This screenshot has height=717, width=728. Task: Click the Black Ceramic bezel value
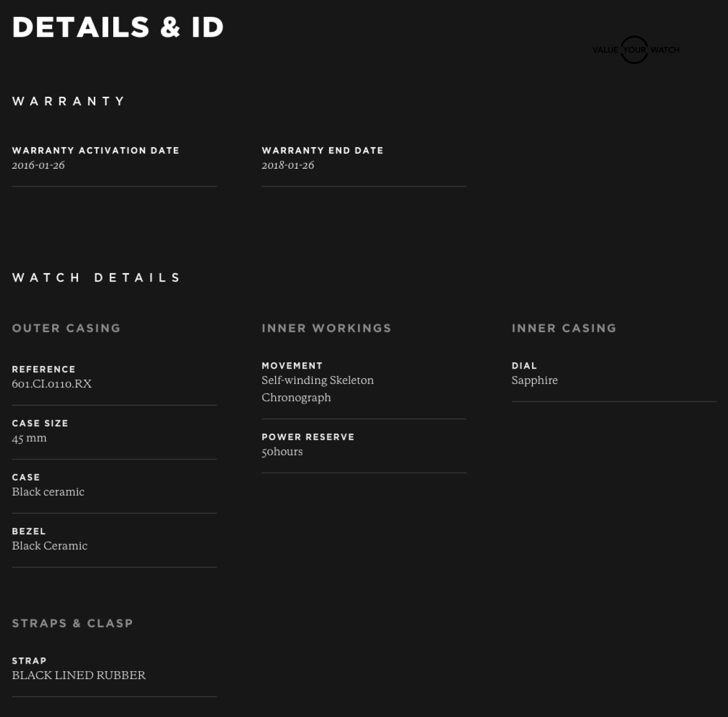[50, 546]
